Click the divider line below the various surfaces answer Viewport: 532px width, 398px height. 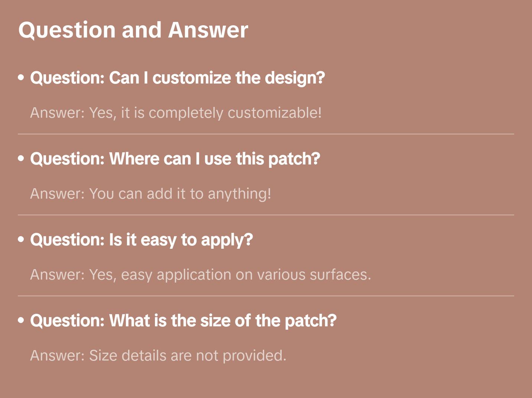click(266, 296)
